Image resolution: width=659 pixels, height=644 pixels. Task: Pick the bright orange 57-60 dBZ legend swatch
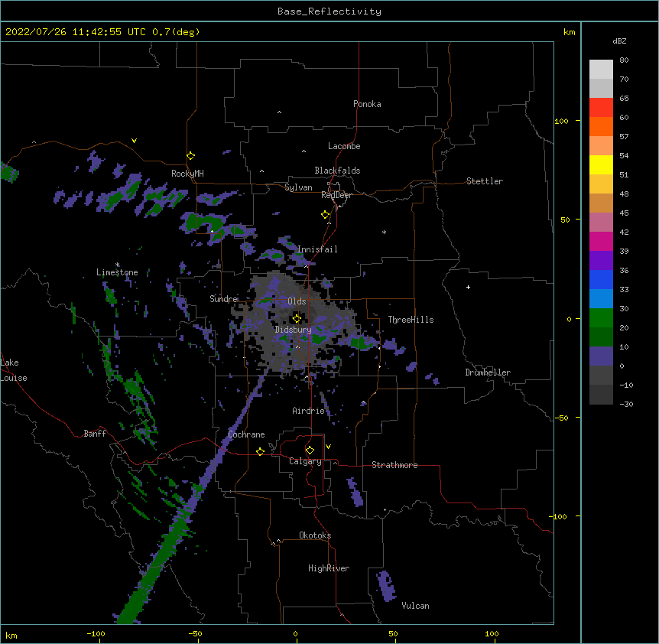(601, 126)
